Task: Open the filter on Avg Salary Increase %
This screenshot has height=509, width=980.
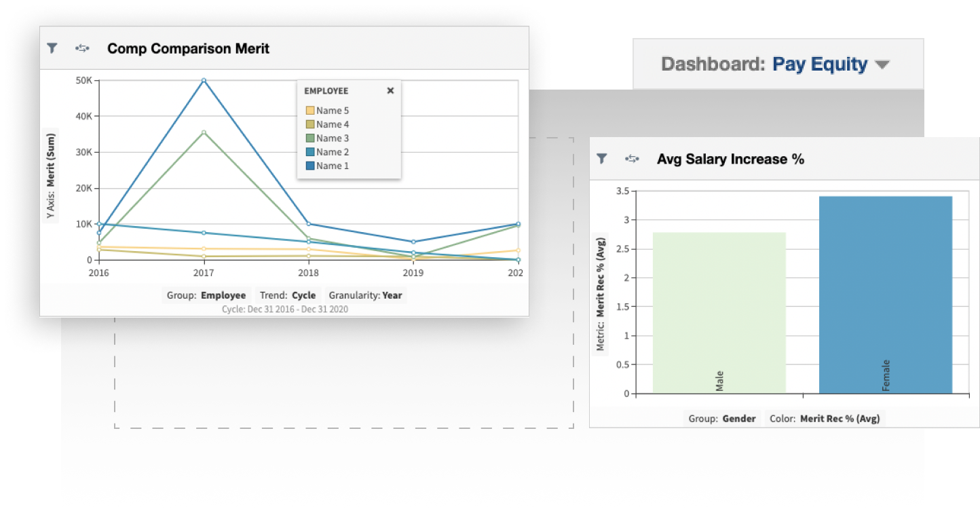Action: coord(603,158)
